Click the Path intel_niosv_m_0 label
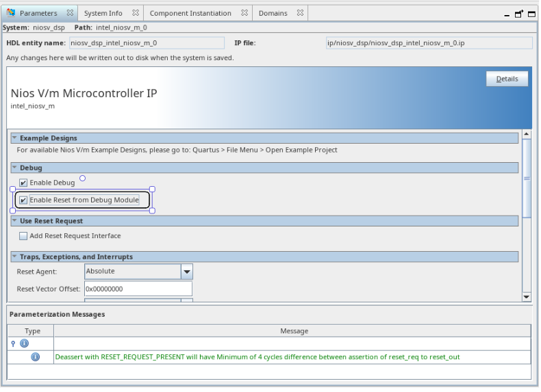The height and width of the screenshot is (392, 541). point(111,27)
